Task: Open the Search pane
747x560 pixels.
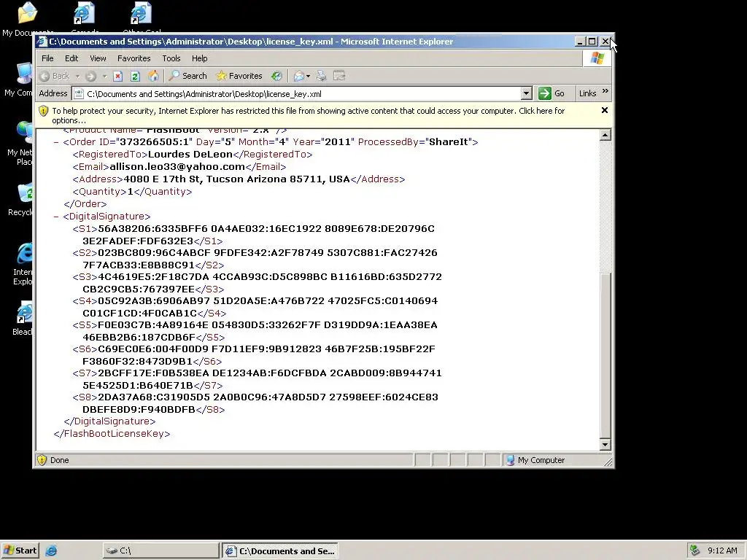Action: (x=187, y=76)
